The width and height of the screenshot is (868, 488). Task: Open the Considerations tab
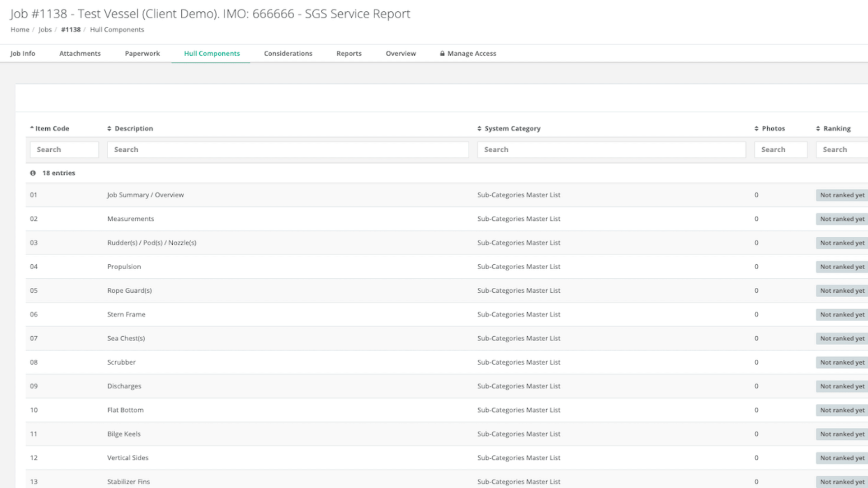288,53
